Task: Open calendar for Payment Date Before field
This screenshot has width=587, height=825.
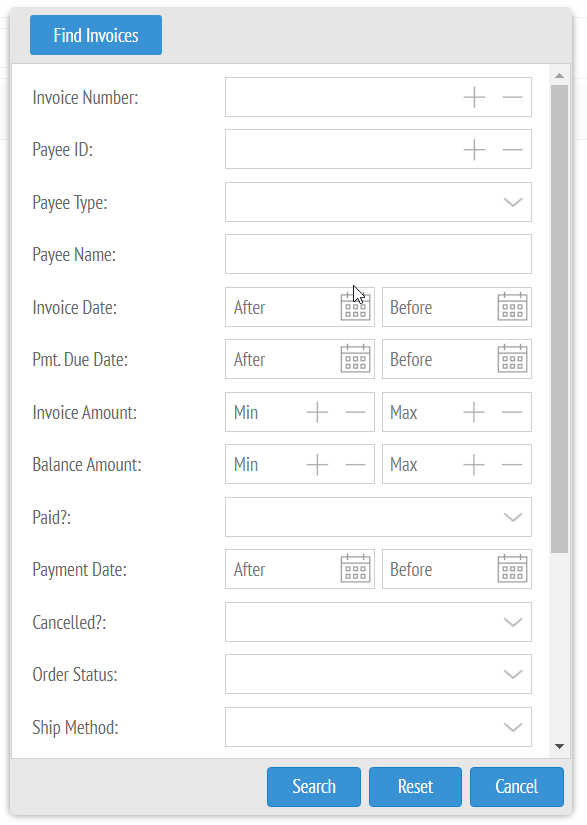Action: point(512,569)
